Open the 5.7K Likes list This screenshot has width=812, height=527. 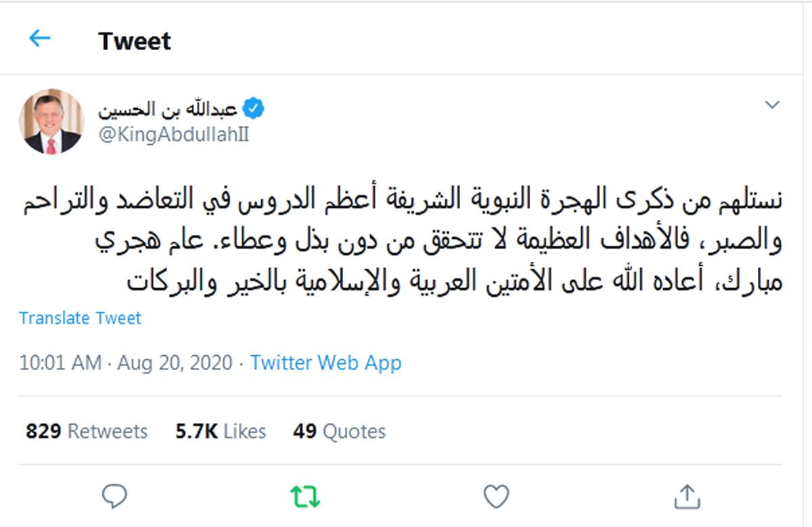point(221,431)
